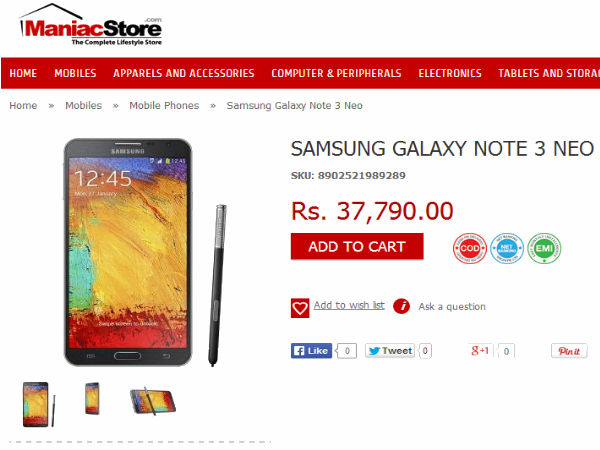Click the red COD payment badge
The image size is (600, 450).
point(469,248)
